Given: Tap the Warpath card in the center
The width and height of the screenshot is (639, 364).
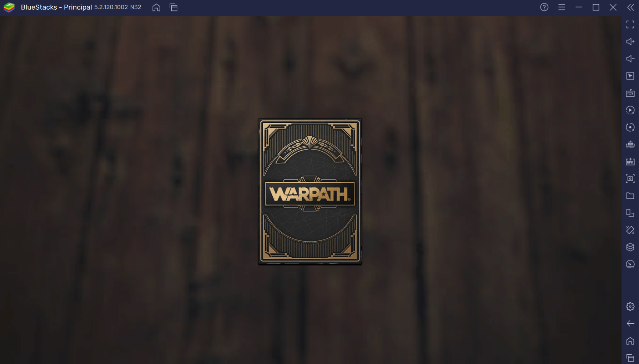Looking at the screenshot, I should [x=310, y=192].
